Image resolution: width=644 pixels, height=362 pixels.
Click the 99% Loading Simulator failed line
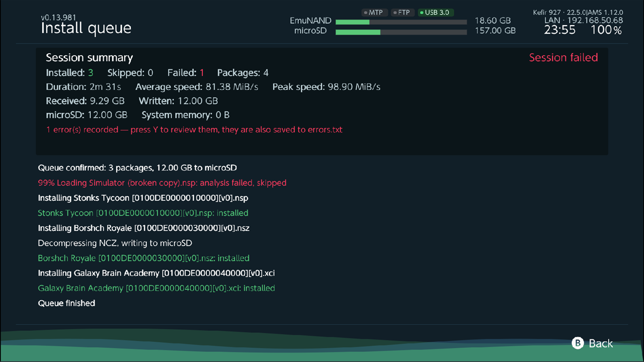pyautogui.click(x=162, y=183)
